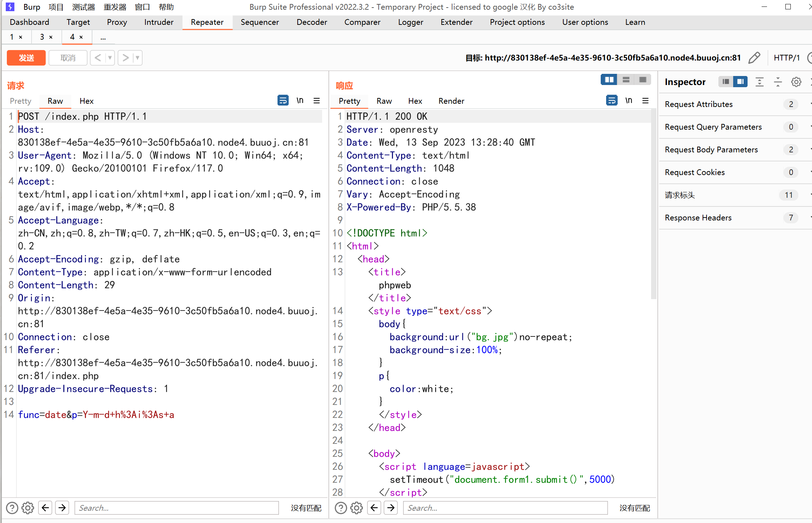Go to previous response search match
Viewport: 812px width, 523px height.
374,508
